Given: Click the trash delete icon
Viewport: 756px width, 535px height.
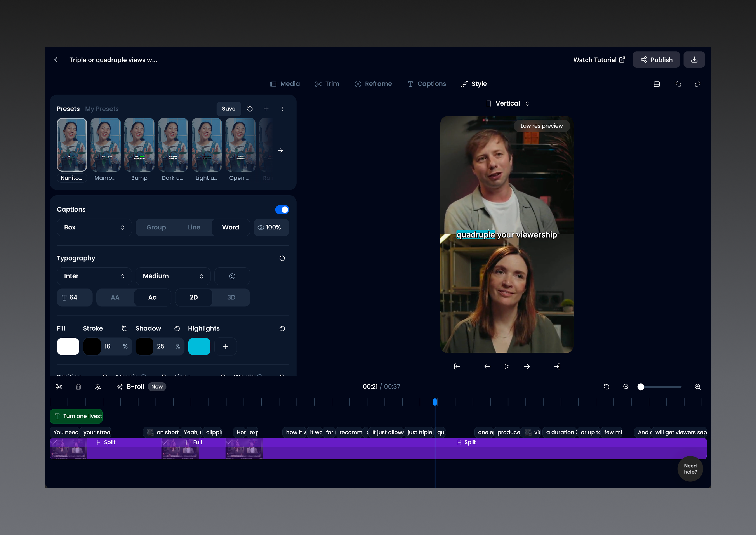Looking at the screenshot, I should tap(78, 387).
